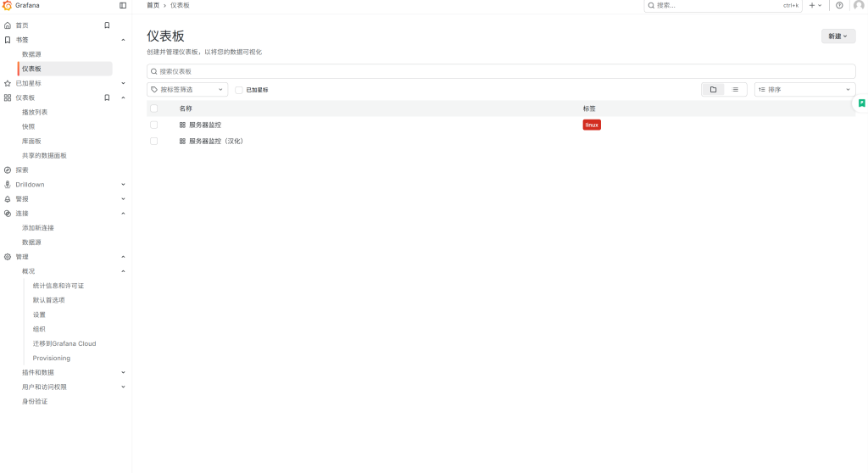Switch to list view icon
This screenshot has height=473, width=868.
pyautogui.click(x=735, y=89)
